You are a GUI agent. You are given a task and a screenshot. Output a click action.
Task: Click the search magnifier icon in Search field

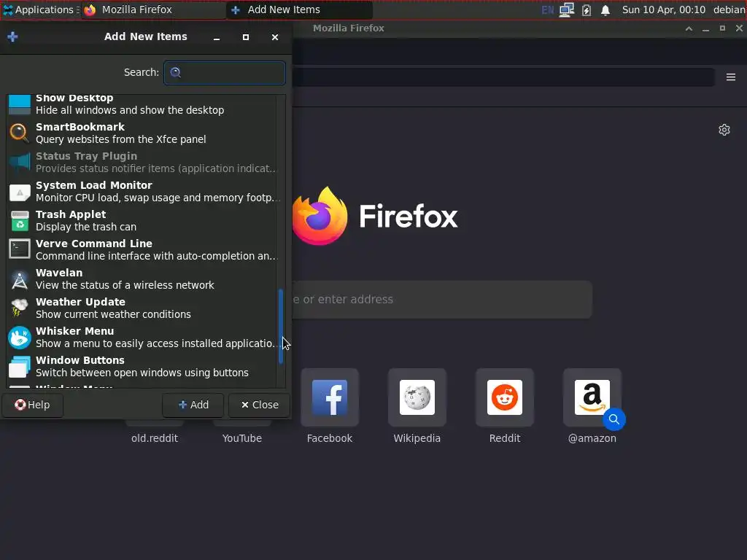coord(175,72)
